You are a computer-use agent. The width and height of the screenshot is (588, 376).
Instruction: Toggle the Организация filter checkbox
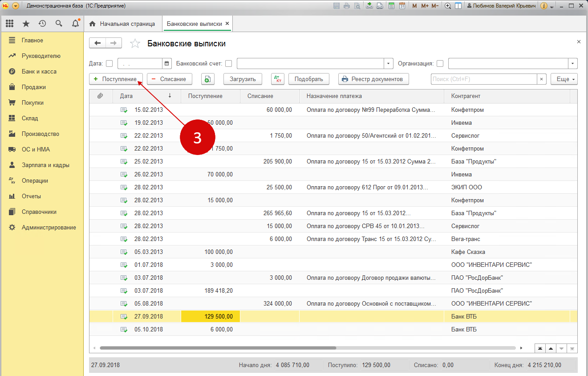click(x=440, y=64)
